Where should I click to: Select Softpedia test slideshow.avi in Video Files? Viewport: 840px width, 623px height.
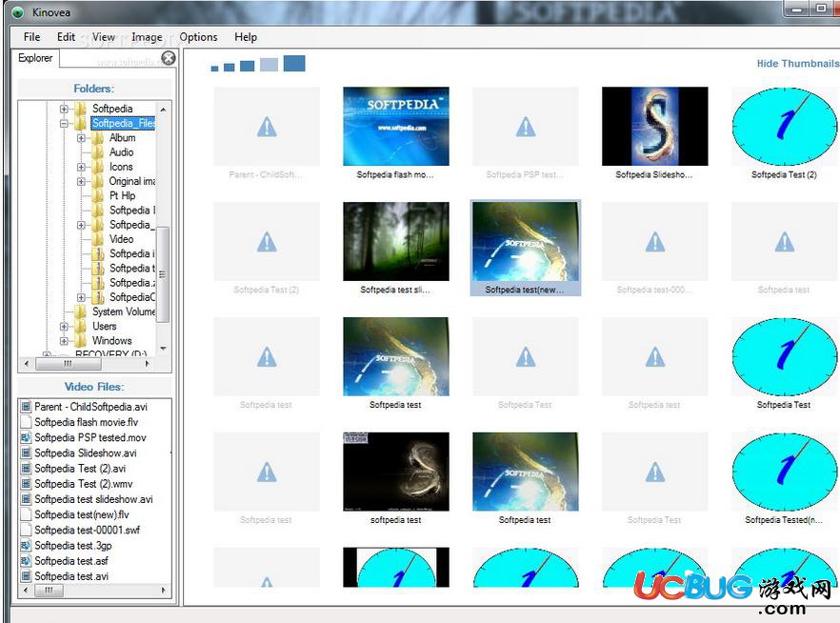pos(93,499)
